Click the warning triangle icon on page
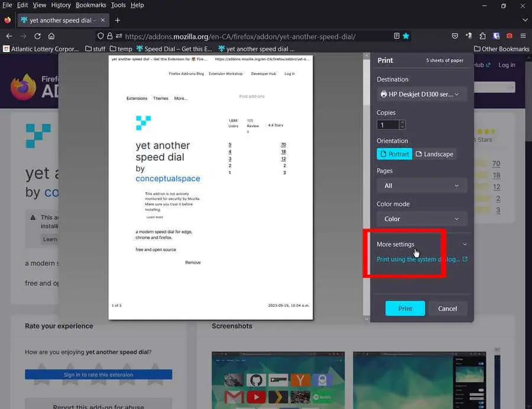 [x=33, y=218]
